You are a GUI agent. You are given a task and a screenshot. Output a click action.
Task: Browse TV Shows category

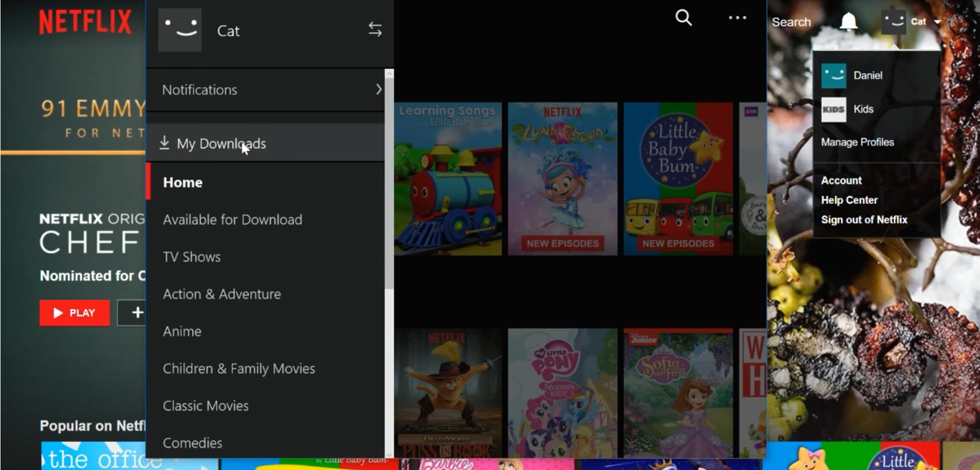(x=192, y=257)
